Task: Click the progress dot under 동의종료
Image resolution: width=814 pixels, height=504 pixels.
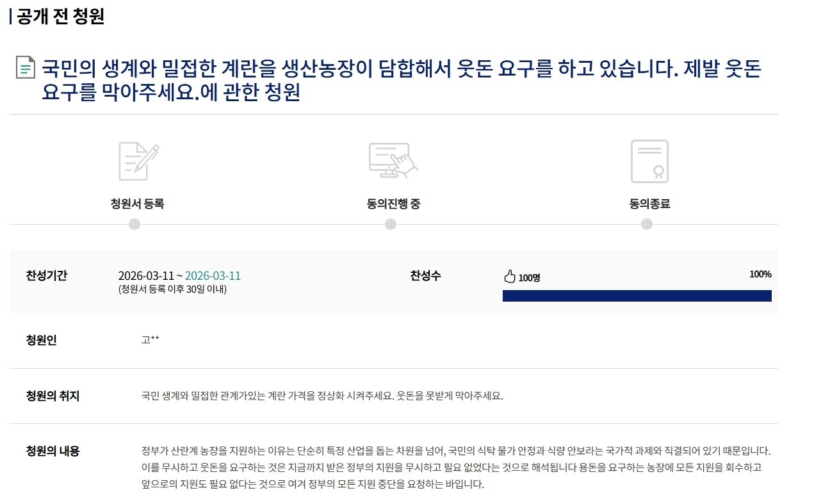Action: point(647,225)
